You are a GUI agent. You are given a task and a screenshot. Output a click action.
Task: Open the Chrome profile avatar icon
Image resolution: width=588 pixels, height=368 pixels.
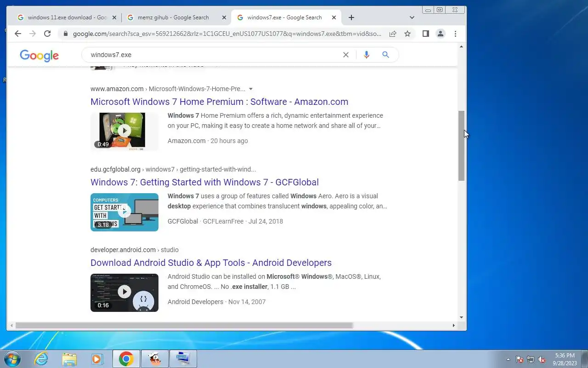pos(440,34)
